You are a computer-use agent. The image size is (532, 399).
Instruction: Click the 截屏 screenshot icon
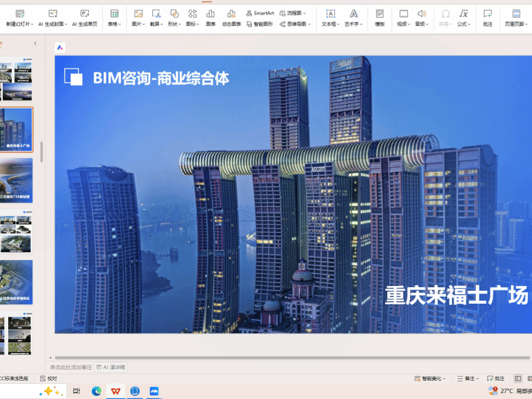tap(157, 14)
